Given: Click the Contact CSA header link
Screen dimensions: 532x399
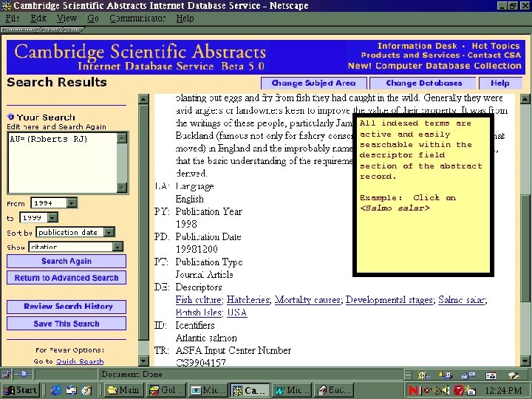Looking at the screenshot, I should (494, 55).
